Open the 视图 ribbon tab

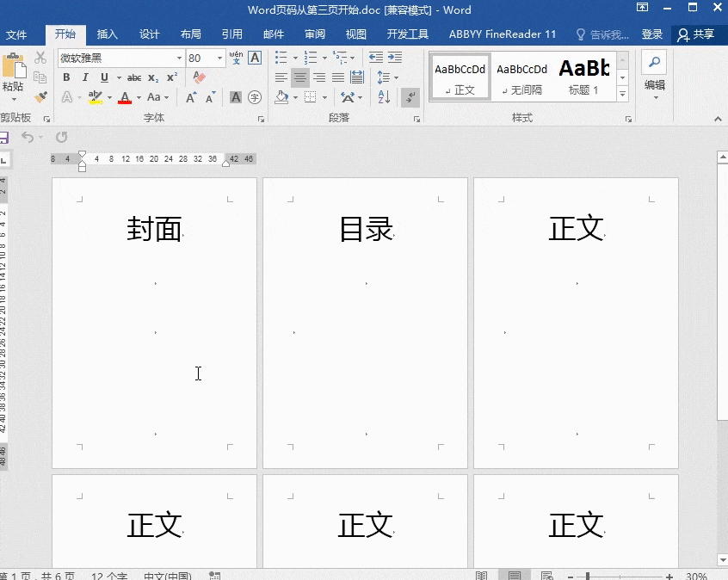pyautogui.click(x=355, y=34)
